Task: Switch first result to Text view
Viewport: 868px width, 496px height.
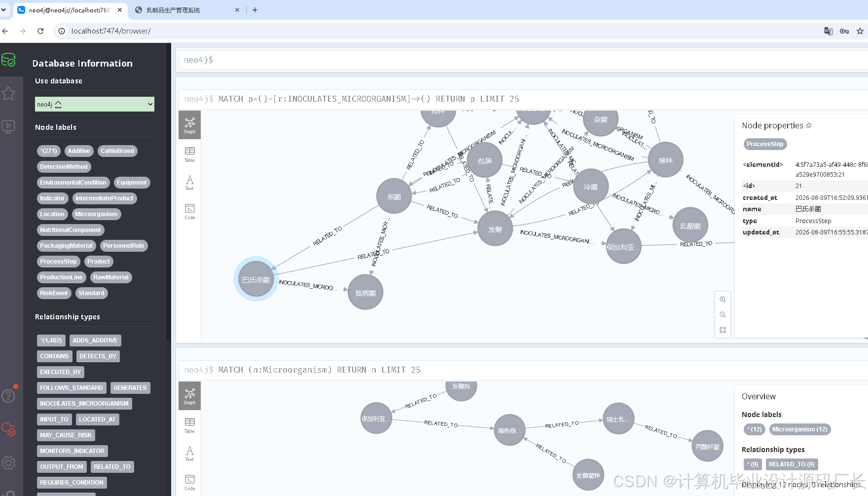Action: point(190,183)
